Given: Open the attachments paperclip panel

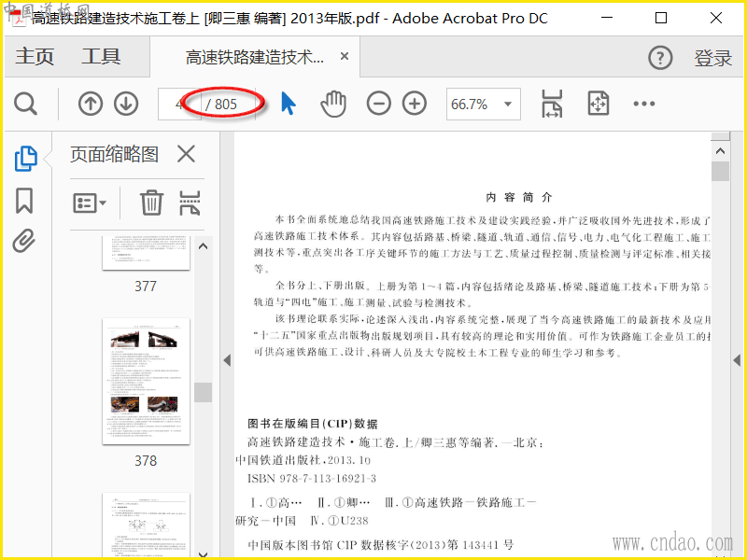Looking at the screenshot, I should pyautogui.click(x=24, y=241).
